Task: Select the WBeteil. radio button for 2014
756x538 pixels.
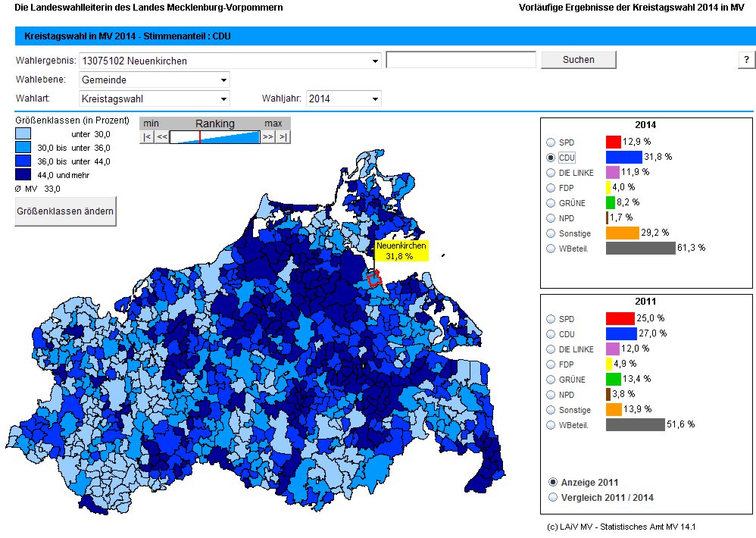Action: point(551,249)
